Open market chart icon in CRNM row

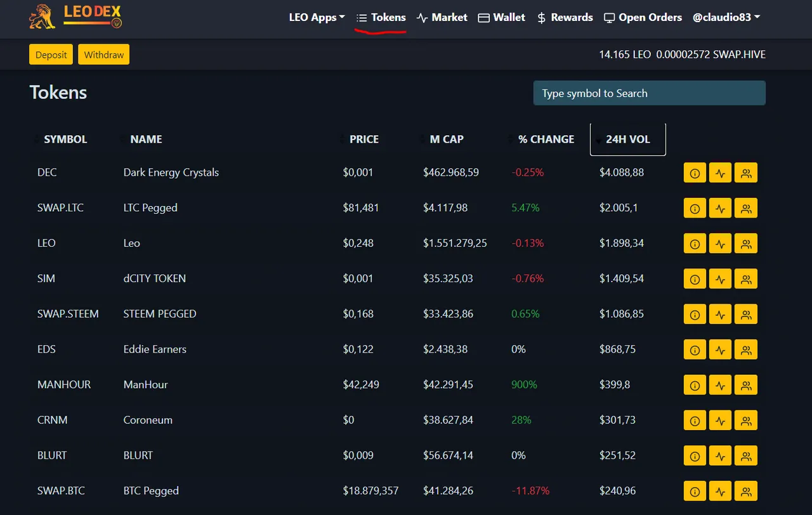[x=720, y=420]
